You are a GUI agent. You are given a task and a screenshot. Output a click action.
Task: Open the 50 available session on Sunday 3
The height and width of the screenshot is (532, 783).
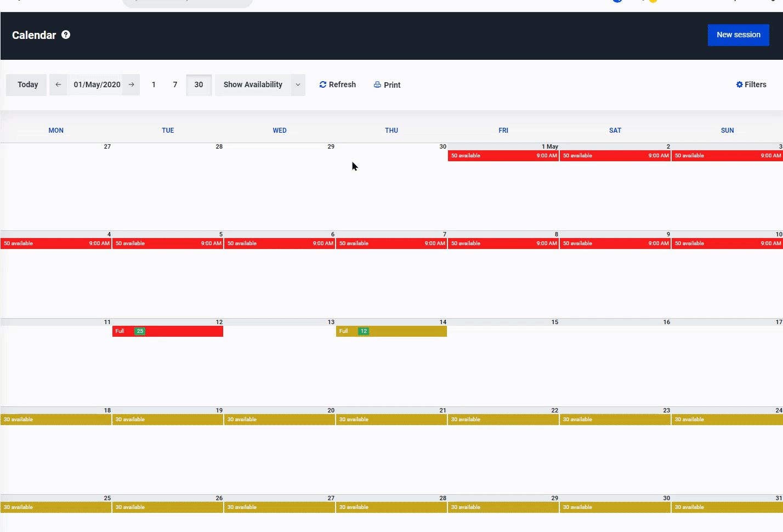pyautogui.click(x=728, y=156)
